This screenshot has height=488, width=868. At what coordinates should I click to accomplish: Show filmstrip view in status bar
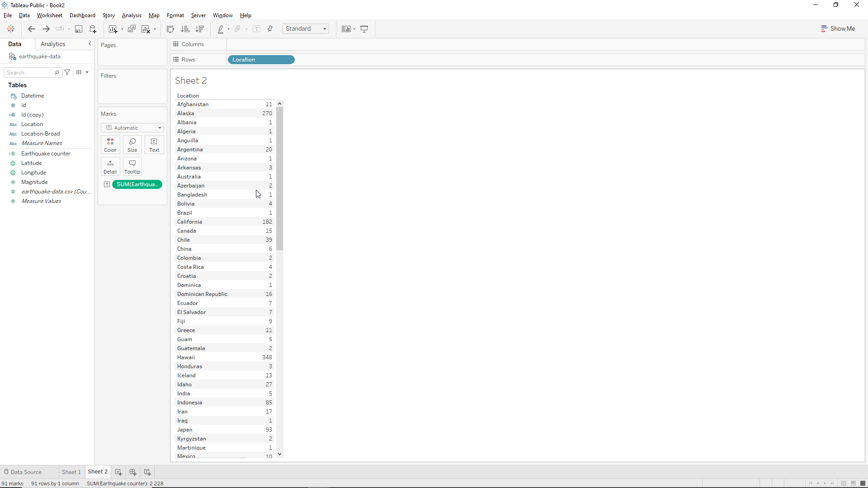click(x=853, y=483)
